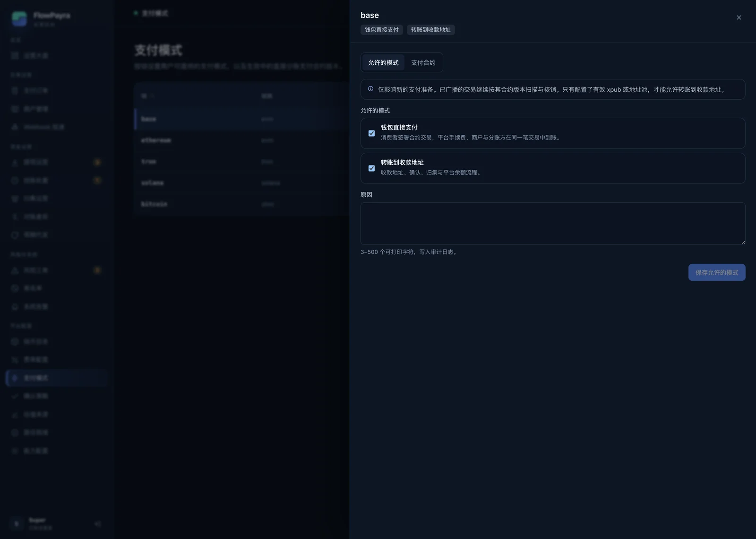This screenshot has height=539, width=756.
Task: Select the bitcoin row in background table
Action: [242, 204]
